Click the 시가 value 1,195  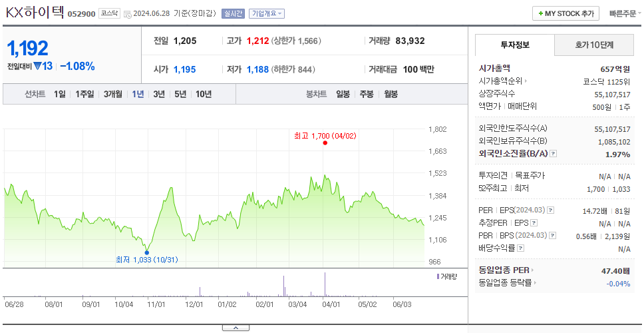click(x=184, y=69)
